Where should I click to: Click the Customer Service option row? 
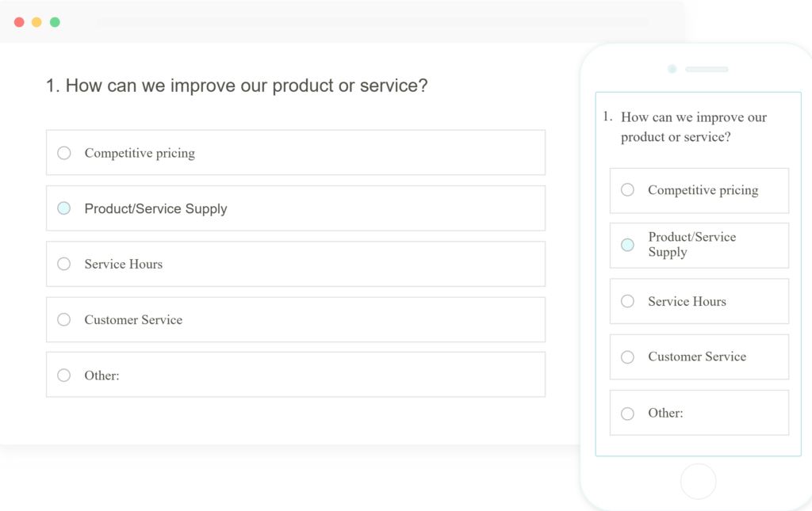296,319
